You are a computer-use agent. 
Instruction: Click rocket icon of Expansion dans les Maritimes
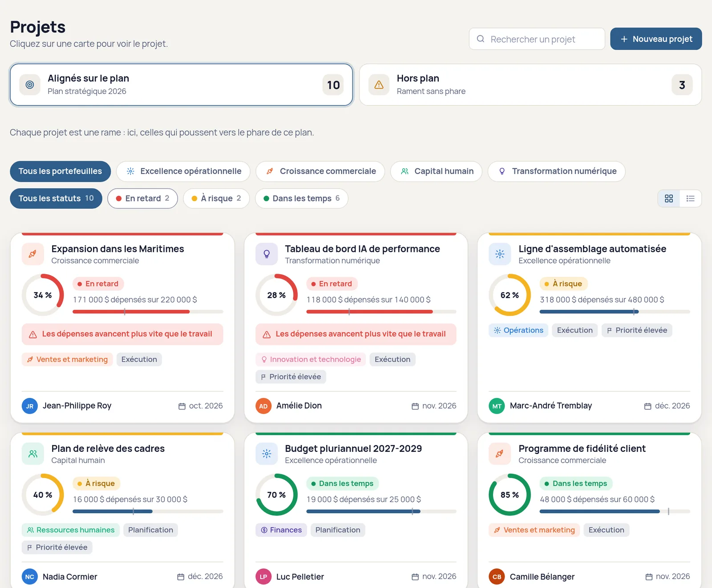(33, 254)
